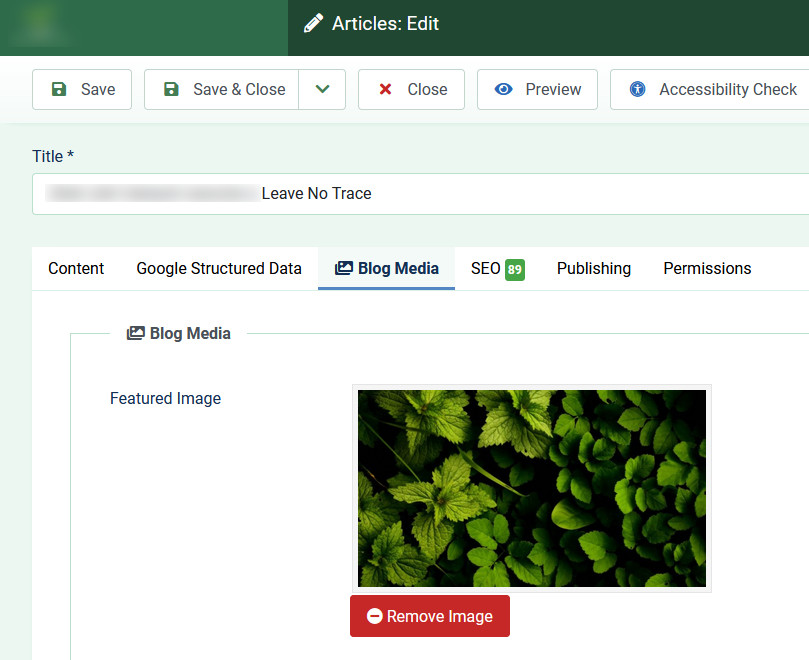Click the image icon in Blog Media legend
The image size is (809, 660).
click(x=136, y=333)
